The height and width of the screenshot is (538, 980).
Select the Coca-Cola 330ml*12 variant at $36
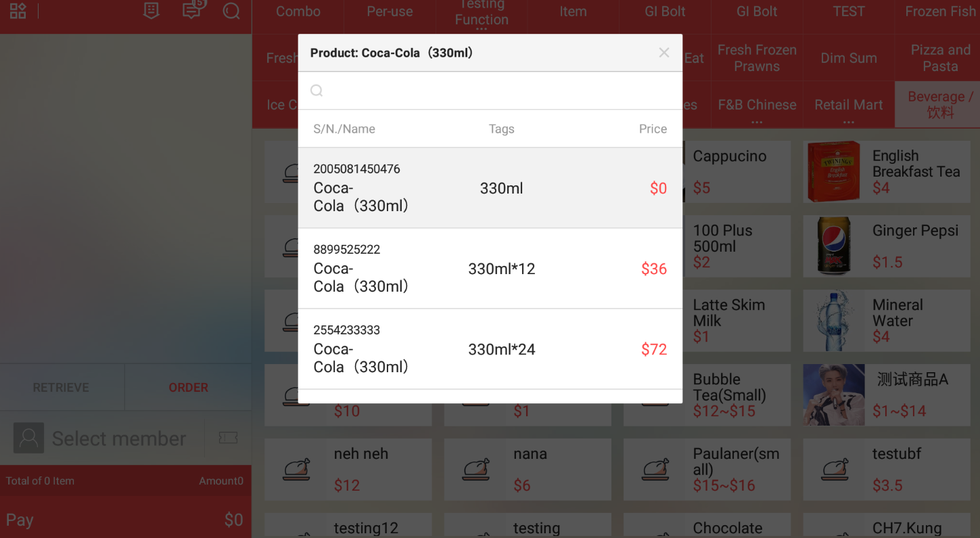490,269
